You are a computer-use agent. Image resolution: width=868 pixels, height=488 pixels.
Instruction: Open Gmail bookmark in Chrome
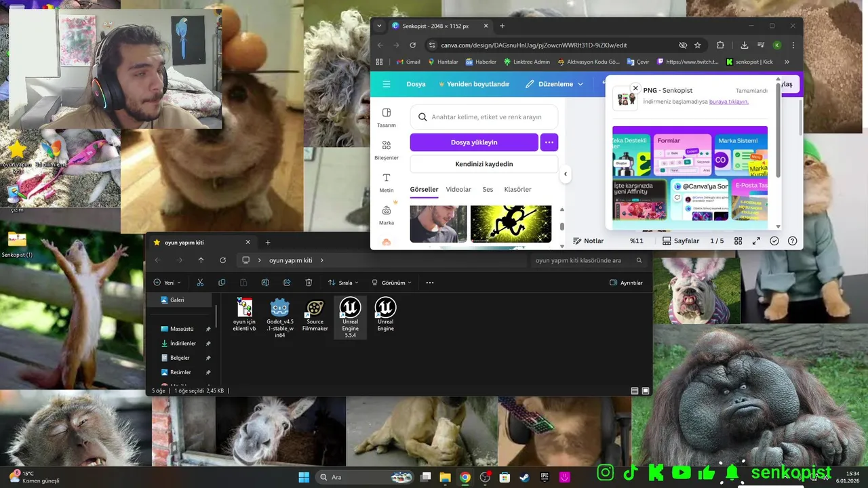[408, 62]
